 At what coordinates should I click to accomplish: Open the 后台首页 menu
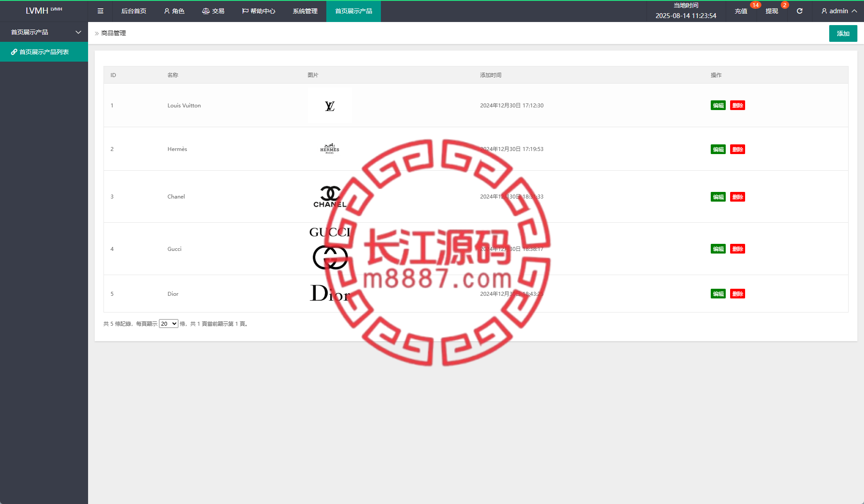click(134, 11)
